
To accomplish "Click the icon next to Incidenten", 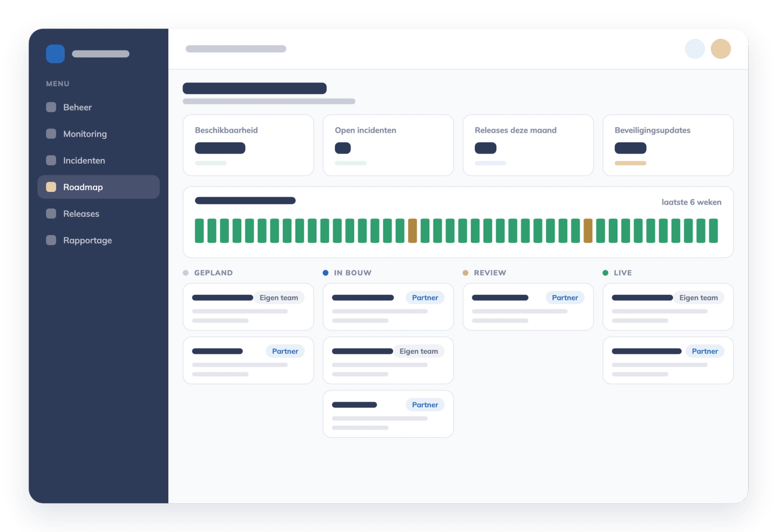I will pyautogui.click(x=51, y=160).
